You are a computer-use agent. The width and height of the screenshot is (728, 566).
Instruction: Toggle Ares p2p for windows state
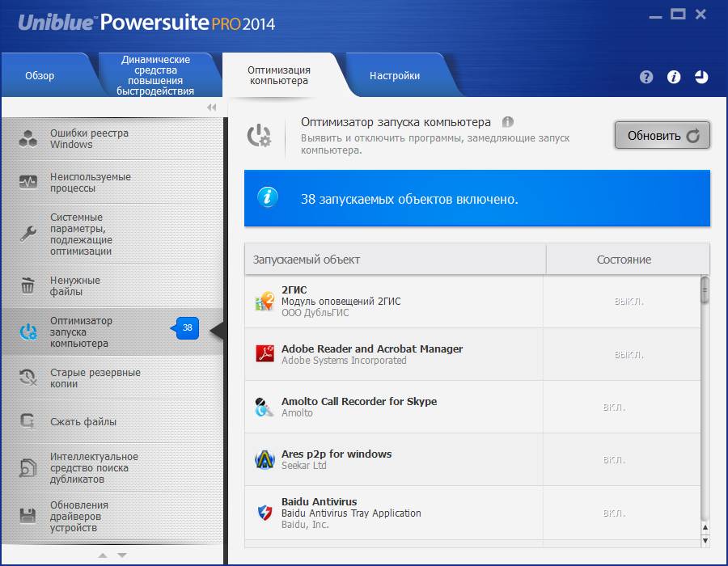coord(614,460)
